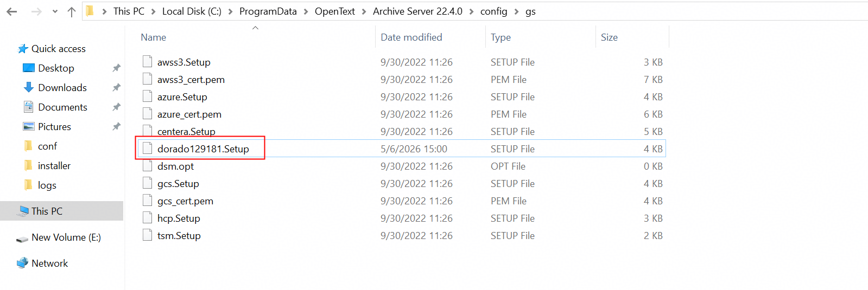
Task: Click the ProgramData breadcrumb segment
Action: point(268,11)
